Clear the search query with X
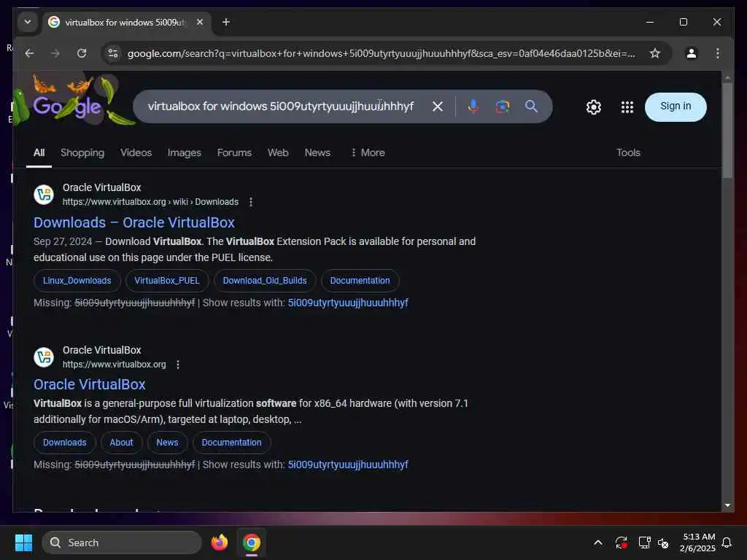747x560 pixels. pyautogui.click(x=438, y=106)
